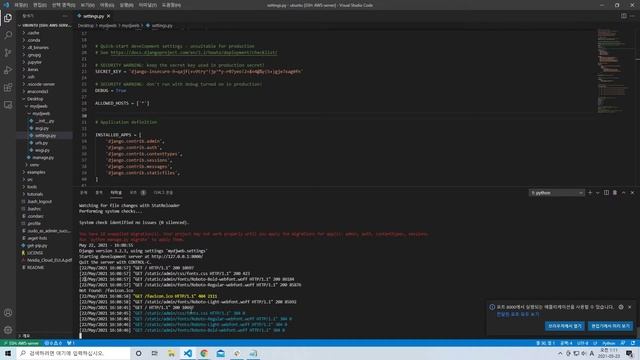The width and height of the screenshot is (640, 360).
Task: Click the show all forwarded ports link
Action: [518, 314]
